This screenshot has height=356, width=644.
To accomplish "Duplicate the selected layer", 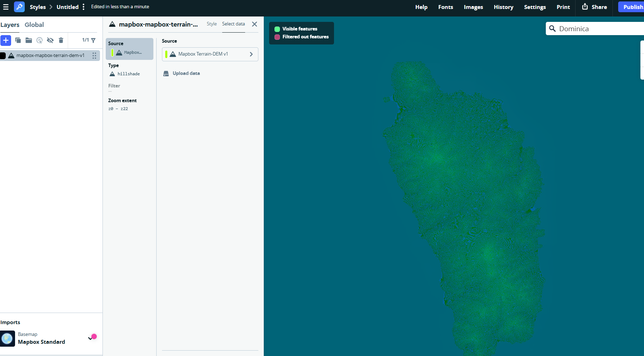I will coord(18,40).
